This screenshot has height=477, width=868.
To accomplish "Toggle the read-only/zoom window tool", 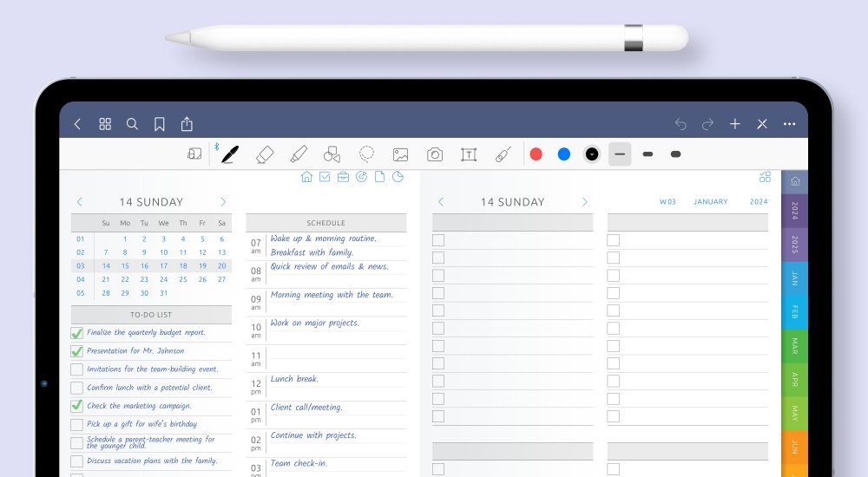I will [194, 154].
